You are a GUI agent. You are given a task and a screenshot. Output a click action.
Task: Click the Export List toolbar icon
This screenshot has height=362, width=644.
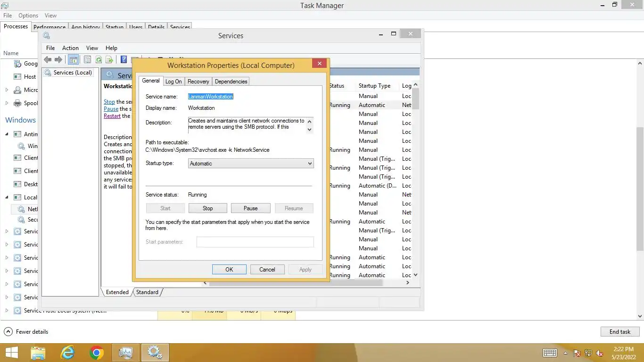[x=109, y=59]
